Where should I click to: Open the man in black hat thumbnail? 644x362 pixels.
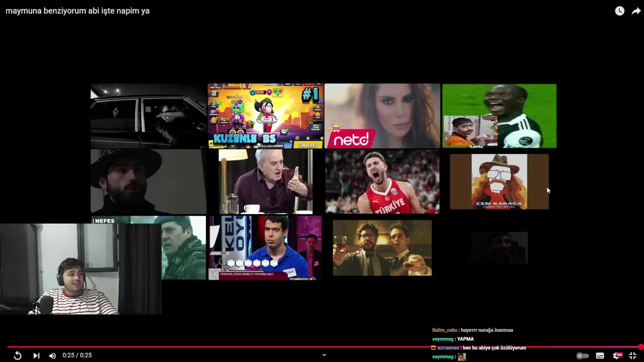point(148,182)
